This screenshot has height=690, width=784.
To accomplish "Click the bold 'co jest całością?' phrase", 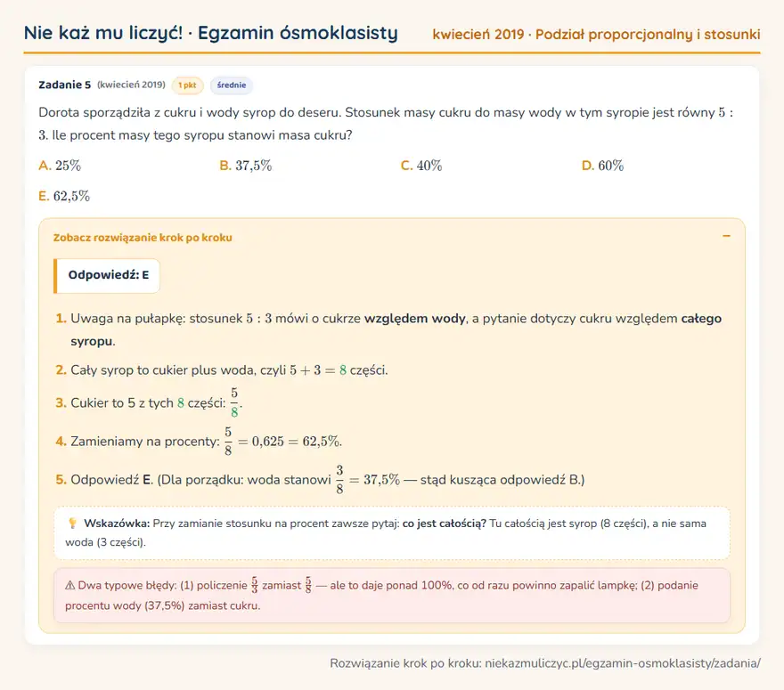I will [444, 524].
